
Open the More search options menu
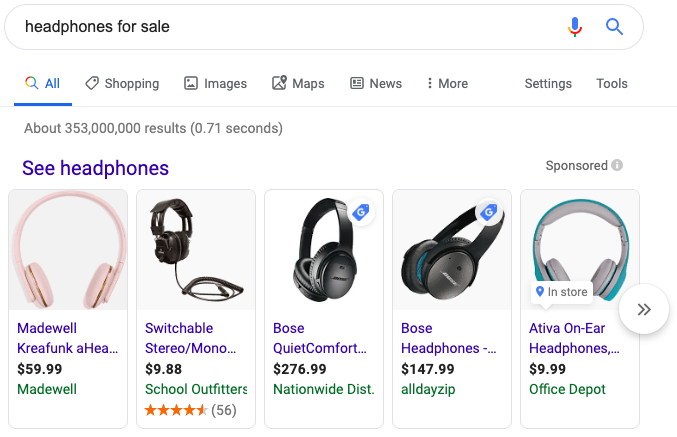pos(447,83)
